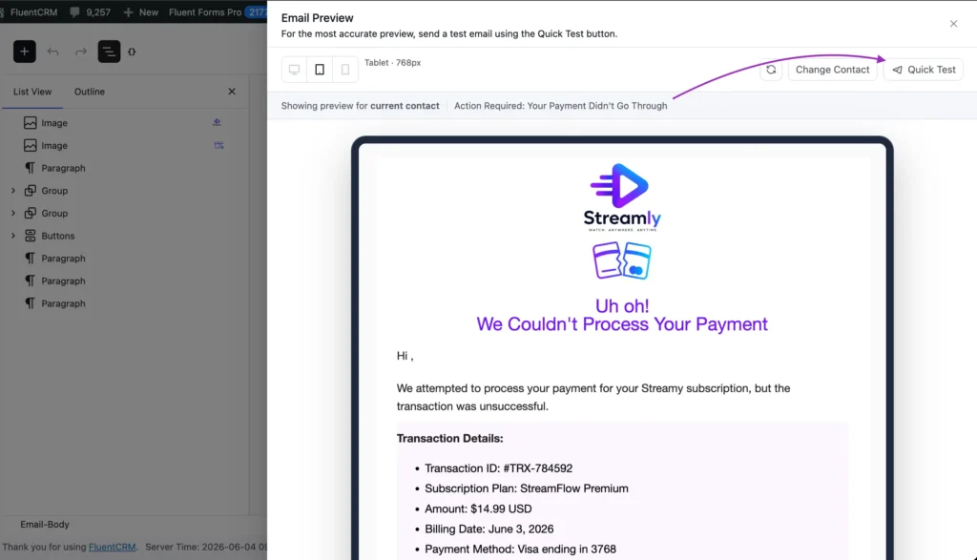The image size is (977, 560).
Task: Click the Streamly logo thumbnail in List View
Action: [x=217, y=122]
